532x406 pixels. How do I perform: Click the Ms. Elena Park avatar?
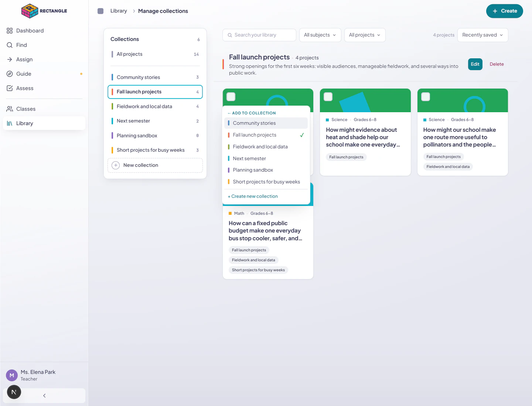[x=12, y=375]
